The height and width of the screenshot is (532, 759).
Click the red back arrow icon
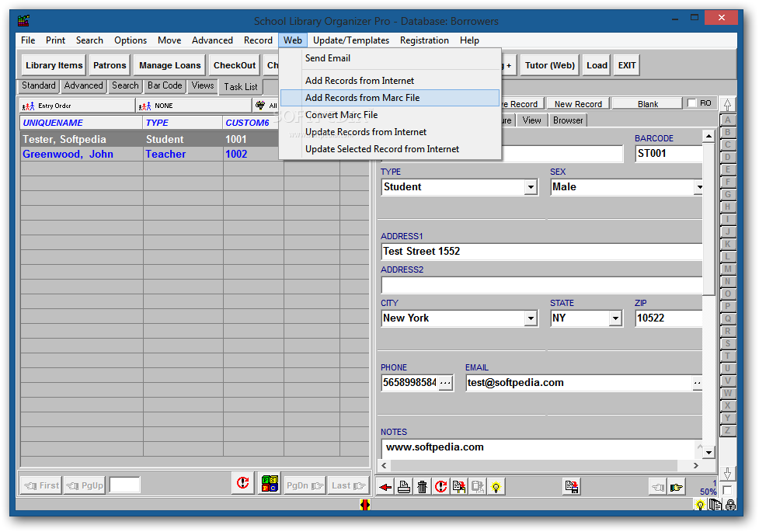(x=385, y=486)
